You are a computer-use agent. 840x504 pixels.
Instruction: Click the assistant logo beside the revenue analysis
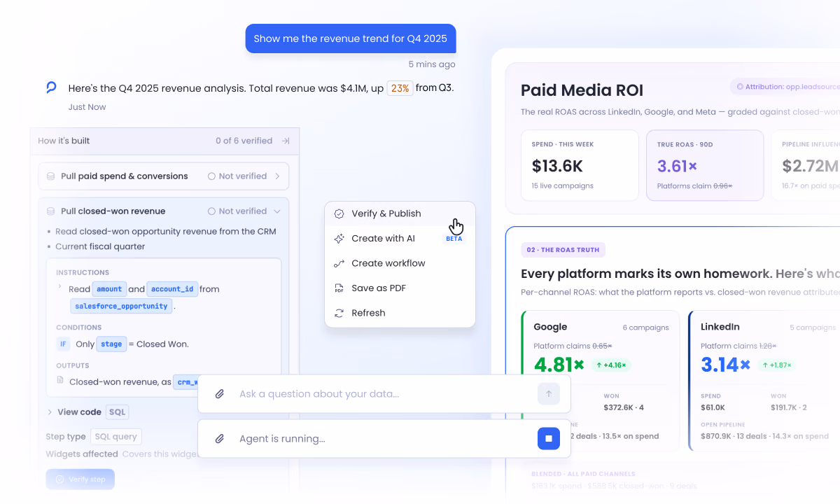point(51,87)
